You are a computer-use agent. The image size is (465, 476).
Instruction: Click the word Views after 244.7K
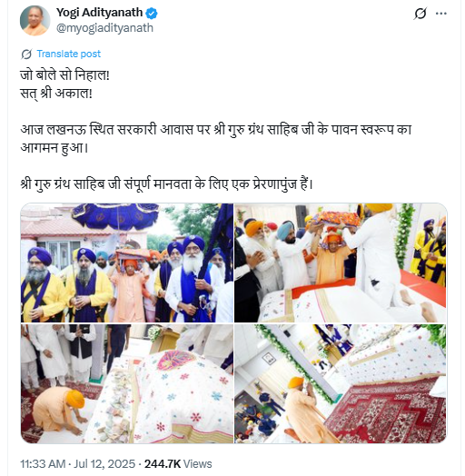pos(198,464)
